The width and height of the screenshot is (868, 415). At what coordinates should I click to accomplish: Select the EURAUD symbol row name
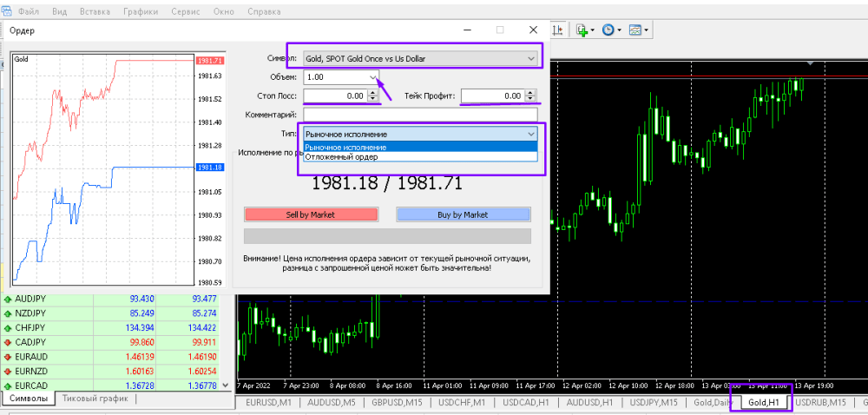tap(32, 356)
